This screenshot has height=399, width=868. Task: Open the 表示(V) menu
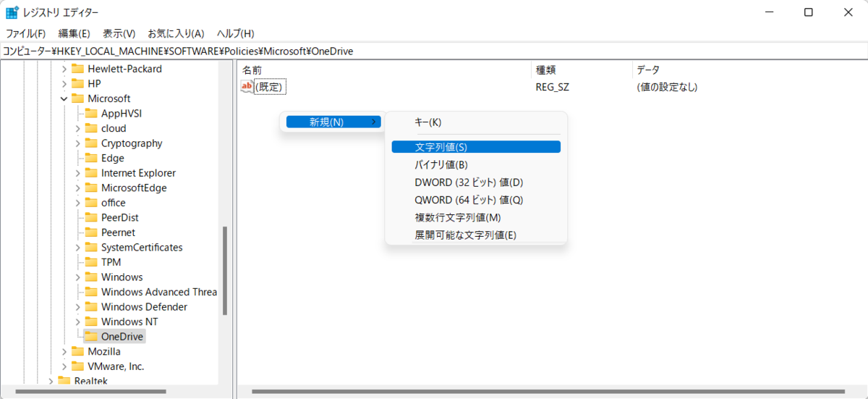(119, 33)
